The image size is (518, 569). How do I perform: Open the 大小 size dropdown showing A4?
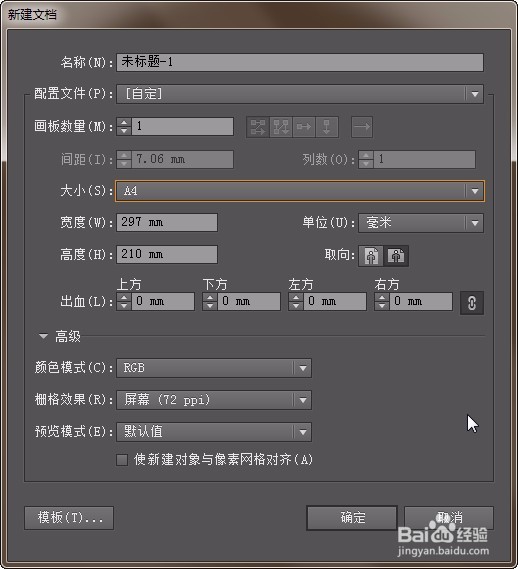300,191
